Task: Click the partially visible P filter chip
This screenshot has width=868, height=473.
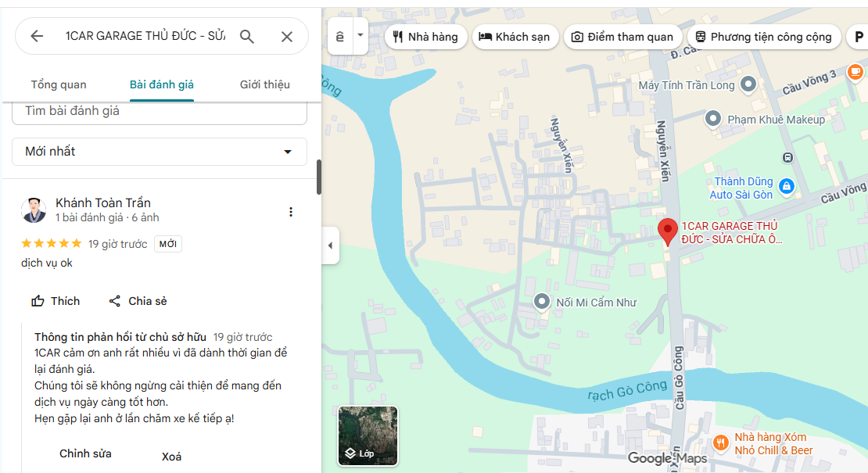Action: [x=858, y=37]
